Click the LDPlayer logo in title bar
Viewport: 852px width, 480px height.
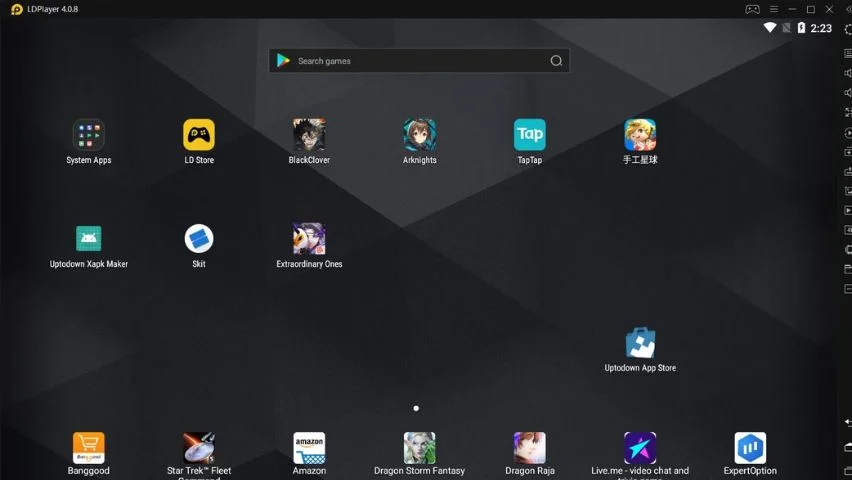pyautogui.click(x=17, y=9)
